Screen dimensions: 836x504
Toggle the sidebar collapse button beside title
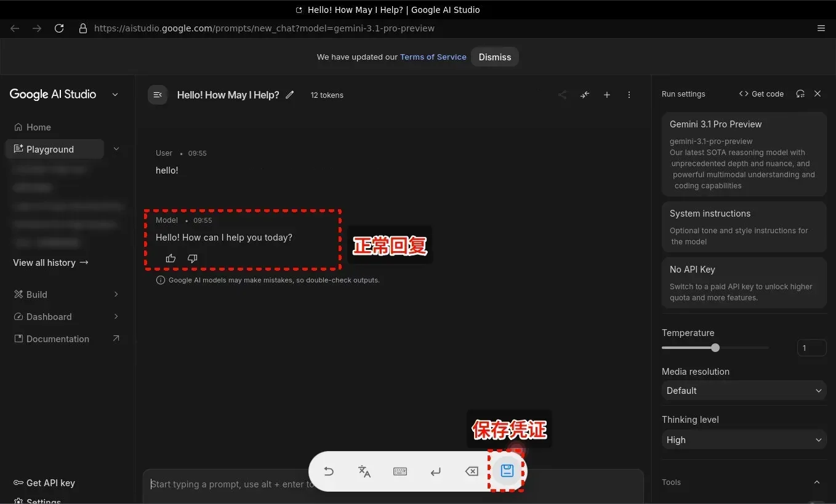(158, 95)
